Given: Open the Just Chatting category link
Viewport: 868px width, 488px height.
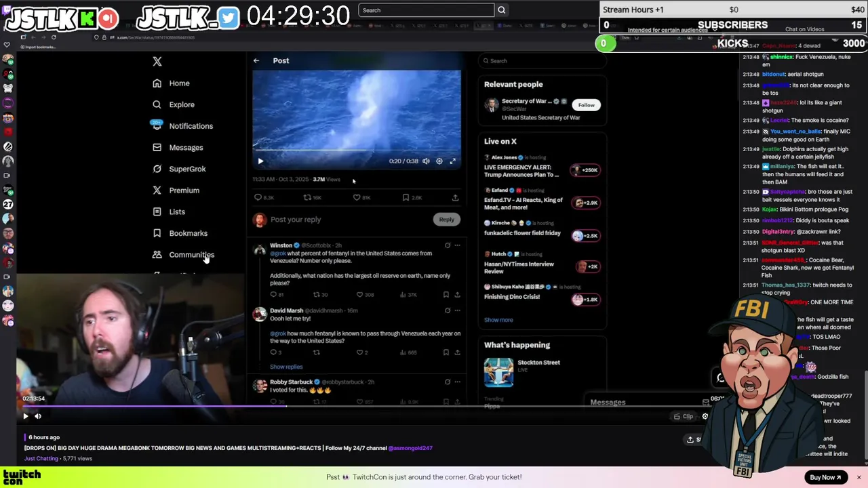Looking at the screenshot, I should pyautogui.click(x=41, y=459).
